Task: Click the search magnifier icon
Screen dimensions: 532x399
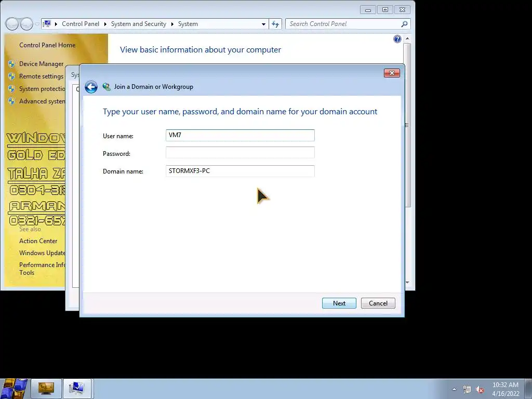Action: pyautogui.click(x=404, y=24)
